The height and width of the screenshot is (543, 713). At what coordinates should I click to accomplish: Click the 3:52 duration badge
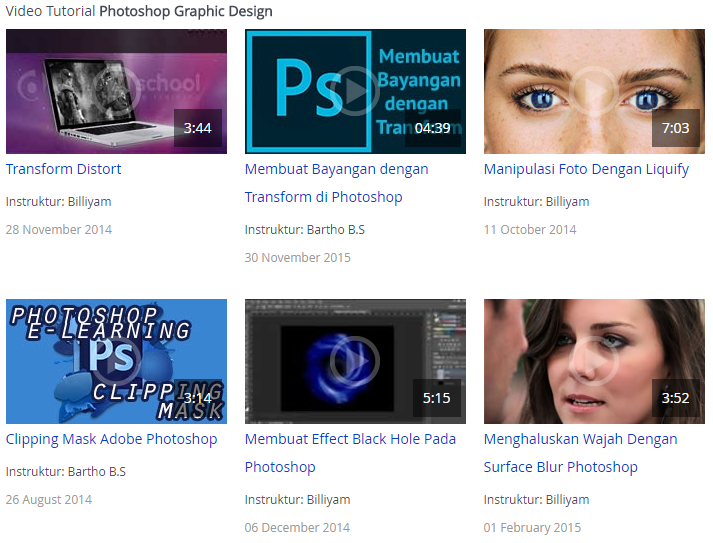676,398
